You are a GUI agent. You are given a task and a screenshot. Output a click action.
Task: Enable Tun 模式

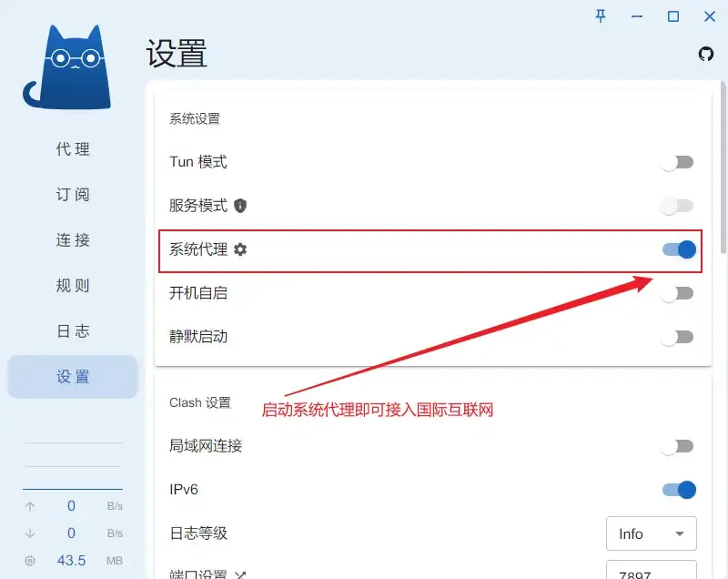[677, 162]
